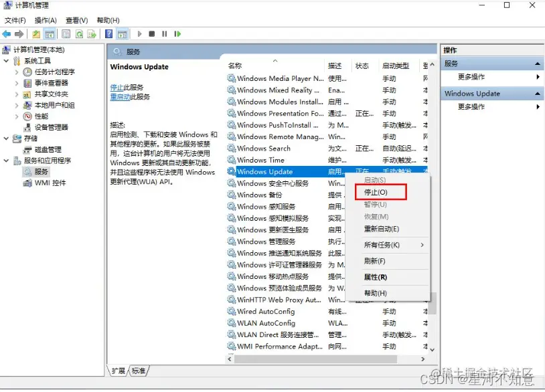Image resolution: width=545 pixels, height=392 pixels.
Task: Click the vertical scrollbar down arrow
Action: click(x=432, y=350)
